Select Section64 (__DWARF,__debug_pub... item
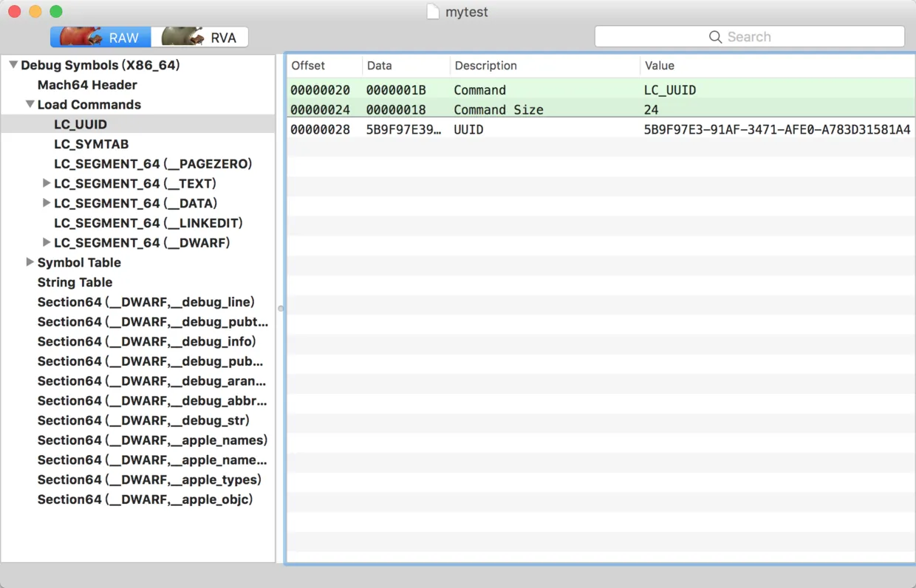The image size is (916, 588). (151, 361)
